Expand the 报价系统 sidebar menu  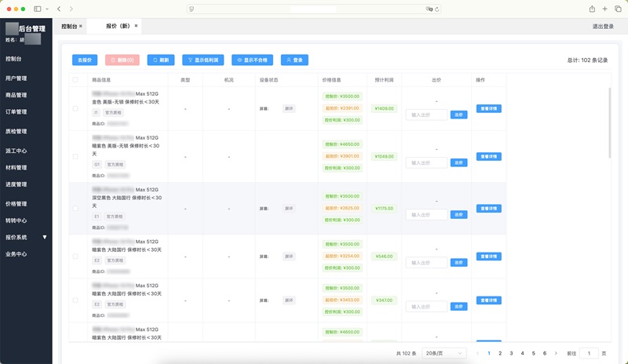(26, 237)
